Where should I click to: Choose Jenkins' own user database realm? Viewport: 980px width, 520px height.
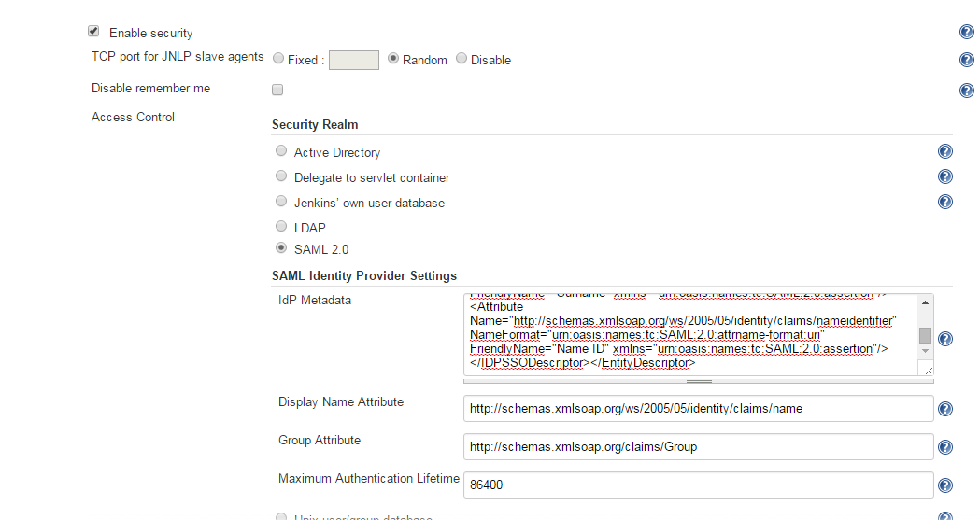(281, 202)
